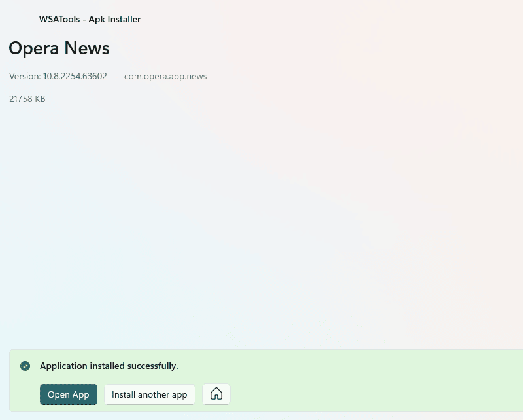Click the green checkmark next to the success message
The width and height of the screenshot is (523, 420).
[25, 366]
